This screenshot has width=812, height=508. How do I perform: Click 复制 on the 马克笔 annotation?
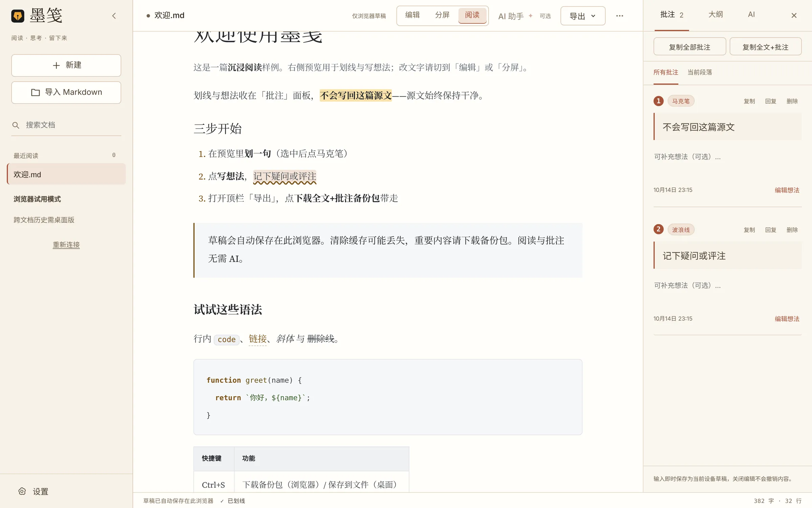coord(749,101)
